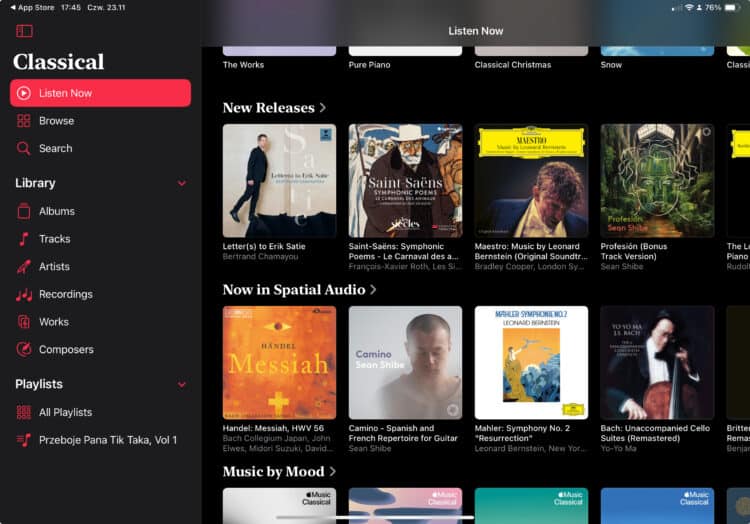Screen dimensions: 750x524
Task: Open Works in the sidebar
Action: click(x=100, y=322)
